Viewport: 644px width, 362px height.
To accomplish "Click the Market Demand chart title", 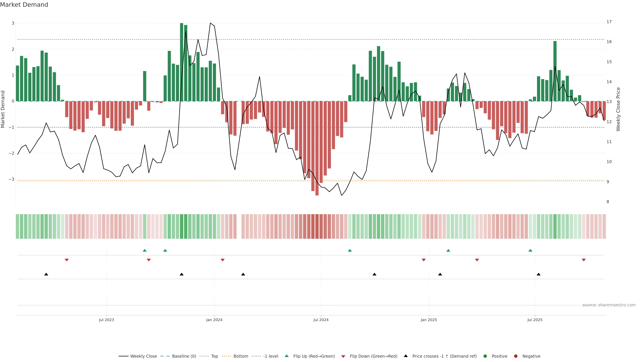I will [x=24, y=5].
